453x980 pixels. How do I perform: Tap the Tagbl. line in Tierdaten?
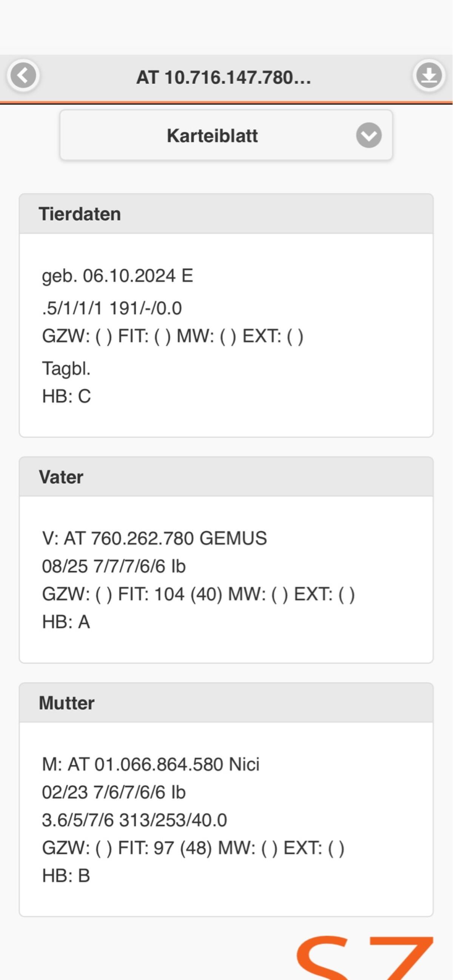click(x=66, y=368)
